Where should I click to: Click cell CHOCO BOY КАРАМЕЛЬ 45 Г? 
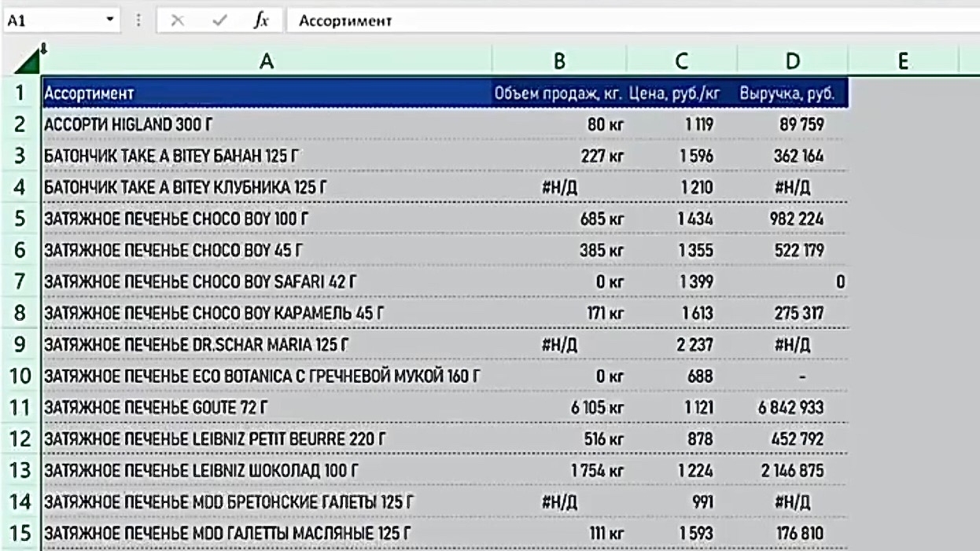[267, 313]
